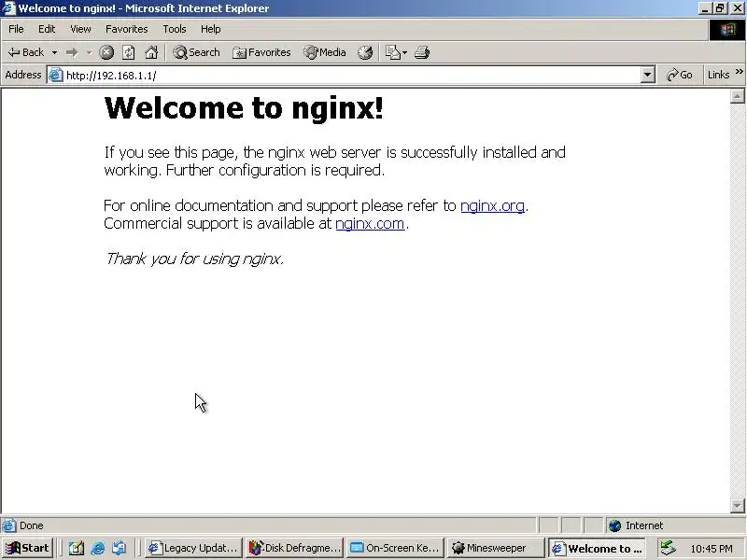Open the Media pane in toolbar
Image resolution: width=747 pixels, height=560 pixels.
[x=325, y=52]
